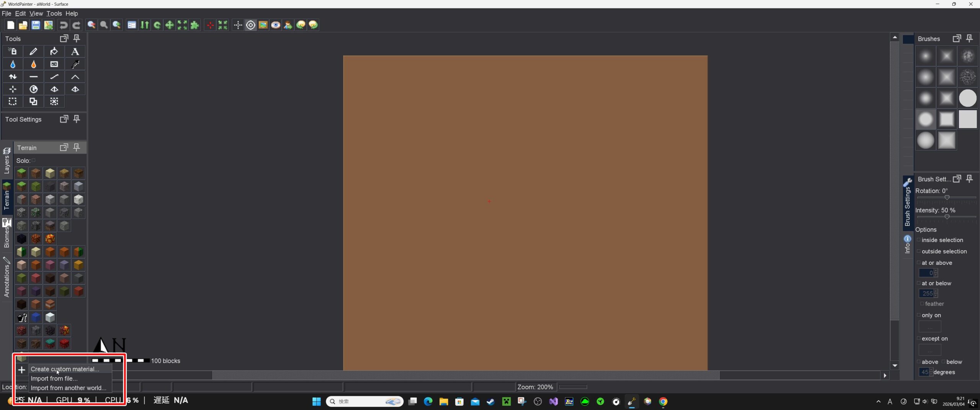Select the Pencil tool in Tools panel
The width and height of the screenshot is (980, 410).
click(x=33, y=51)
